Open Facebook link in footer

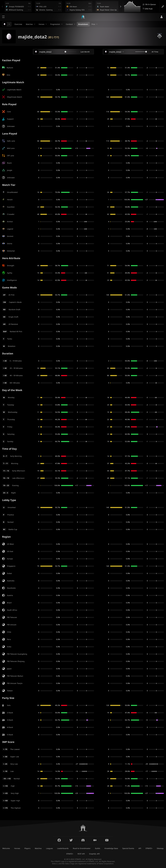(59, 840)
